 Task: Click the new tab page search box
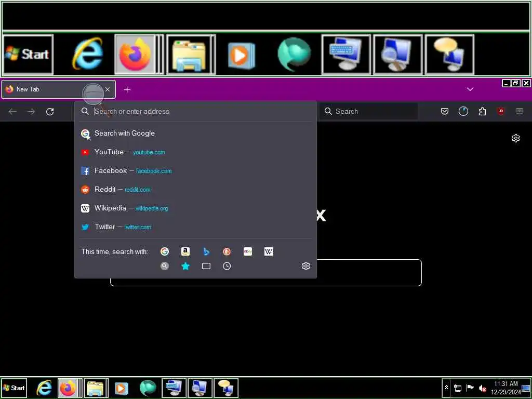click(265, 273)
